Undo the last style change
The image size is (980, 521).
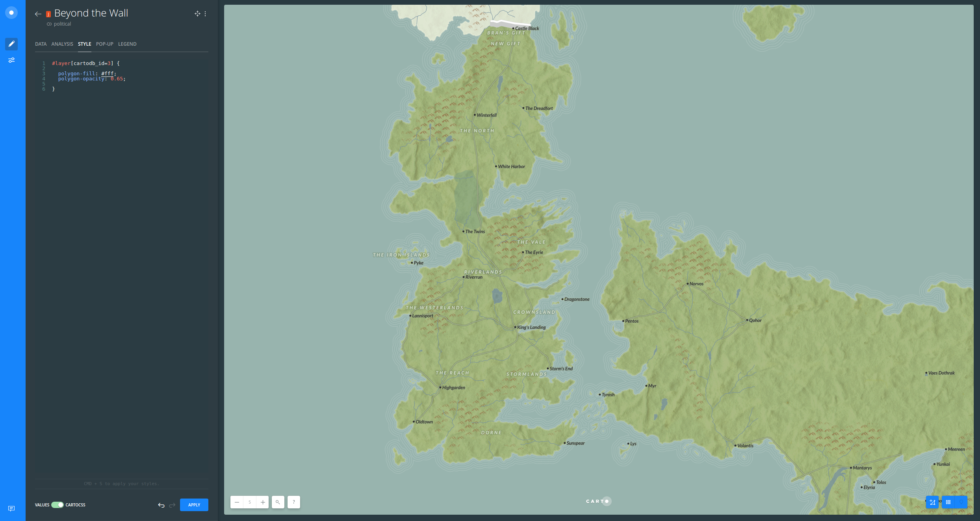coord(161,505)
